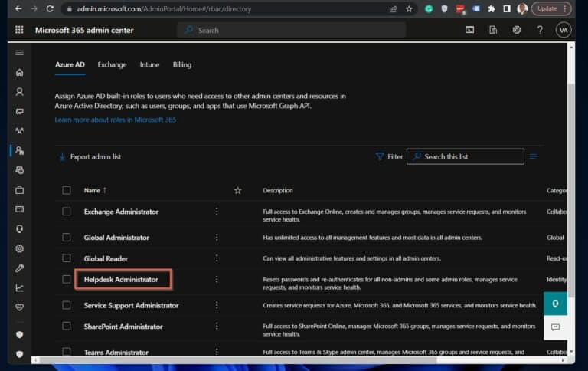
Task: Select all roles header checkbox
Action: [67, 190]
